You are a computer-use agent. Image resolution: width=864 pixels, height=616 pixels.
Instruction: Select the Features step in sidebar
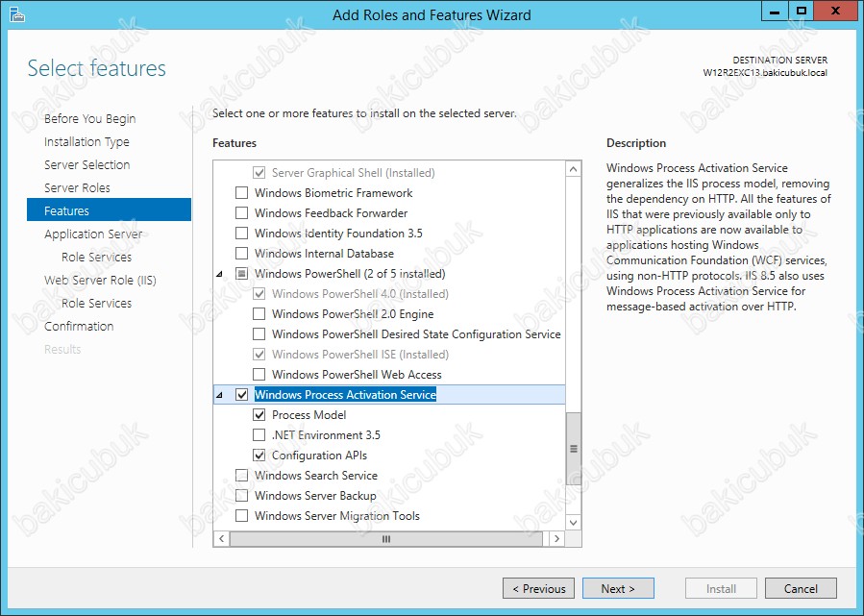pos(110,209)
